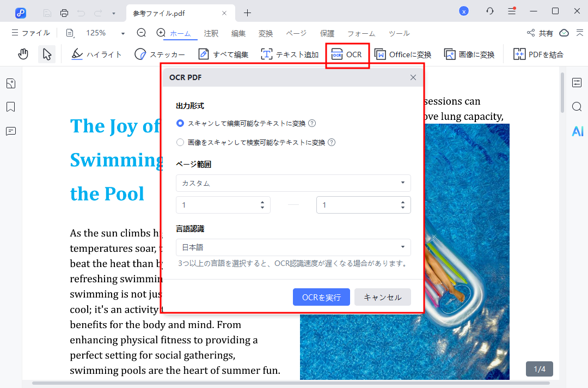588x388 pixels.
Task: Open the AI assistant sidebar icon
Action: click(577, 131)
